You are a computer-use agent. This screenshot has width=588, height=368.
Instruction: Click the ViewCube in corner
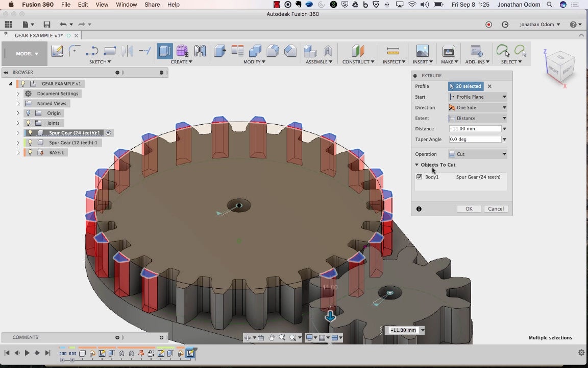click(559, 66)
